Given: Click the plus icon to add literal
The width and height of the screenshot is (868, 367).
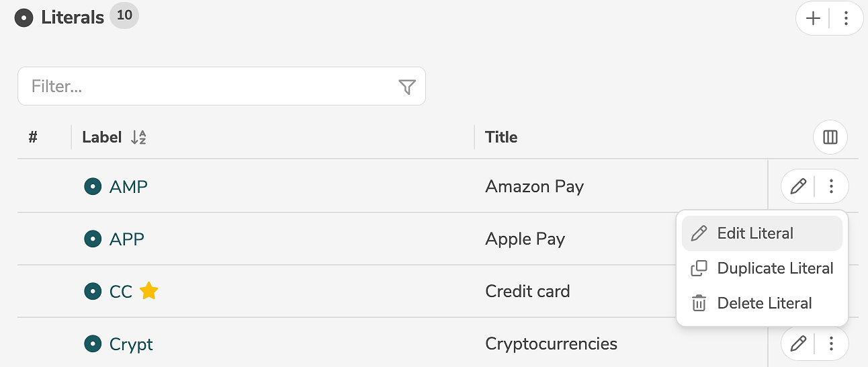Looking at the screenshot, I should tap(814, 18).
